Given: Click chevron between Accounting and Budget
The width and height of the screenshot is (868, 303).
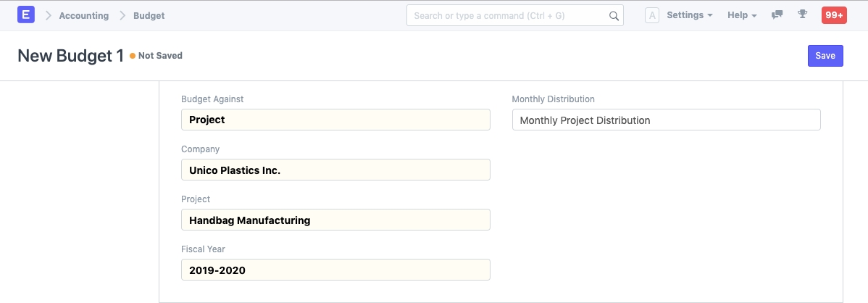Looking at the screenshot, I should 121,15.
